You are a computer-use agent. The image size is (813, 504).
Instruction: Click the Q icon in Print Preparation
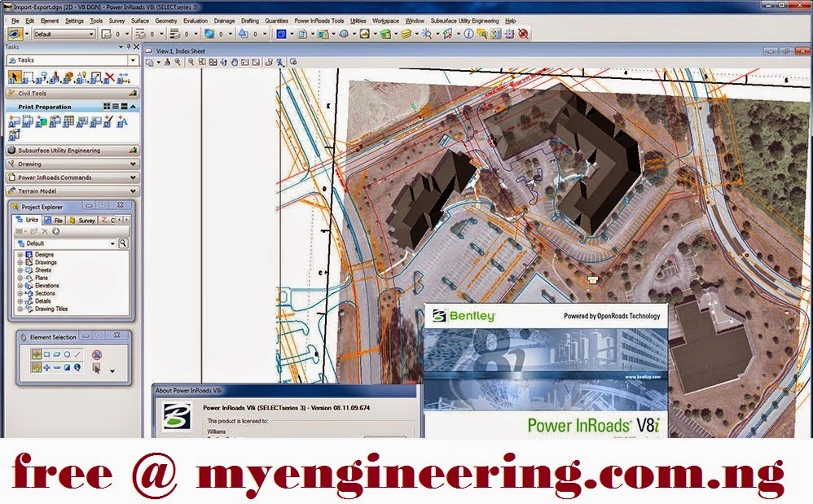(x=14, y=122)
